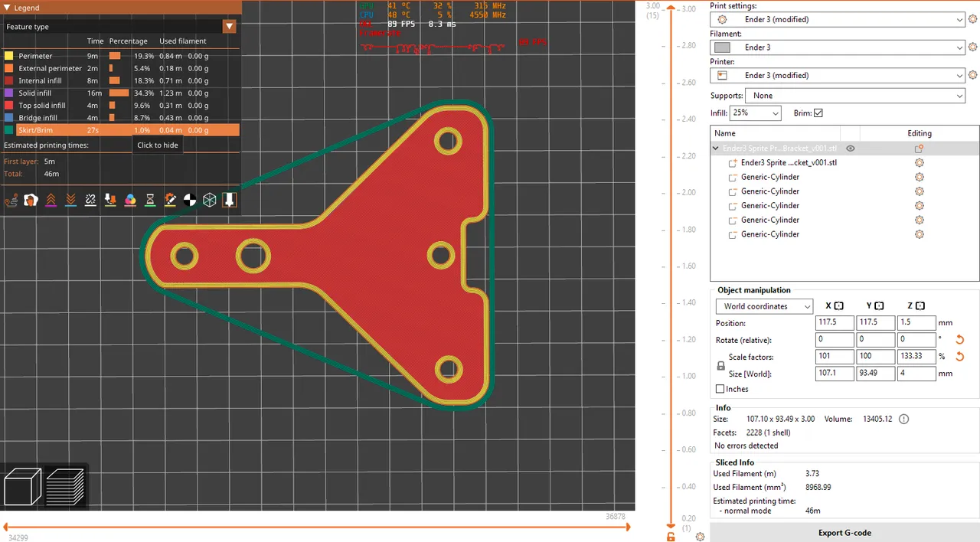
Task: Click Rotate Z input field
Action: point(916,340)
